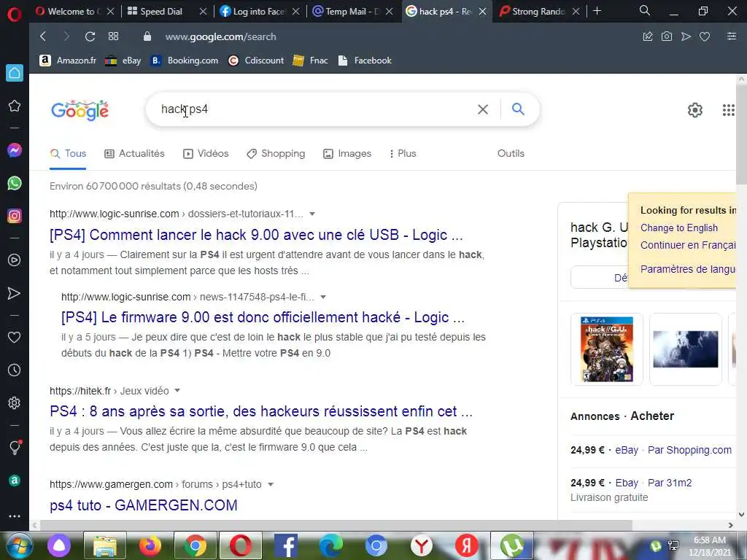Expand options arrow for news-1147548 result
The width and height of the screenshot is (747, 560).
tap(323, 297)
